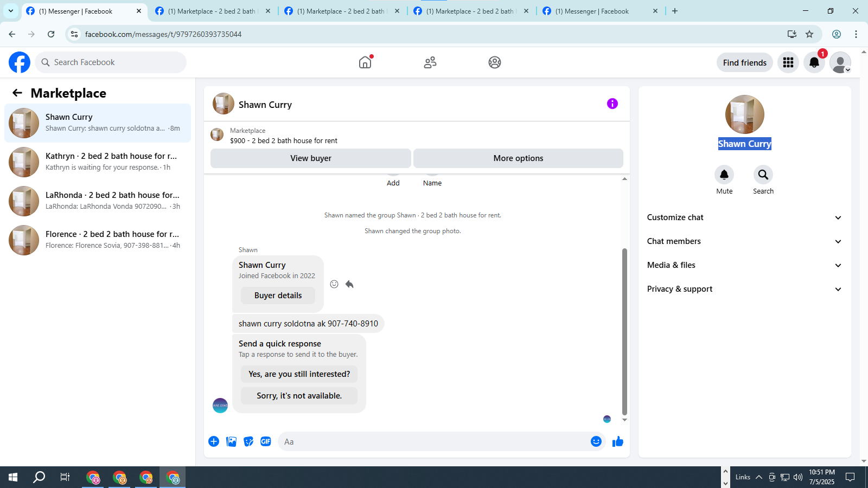Click the message 'shawn curry soldotna ak 907-740-8910'
The image size is (868, 488).
coord(308,324)
